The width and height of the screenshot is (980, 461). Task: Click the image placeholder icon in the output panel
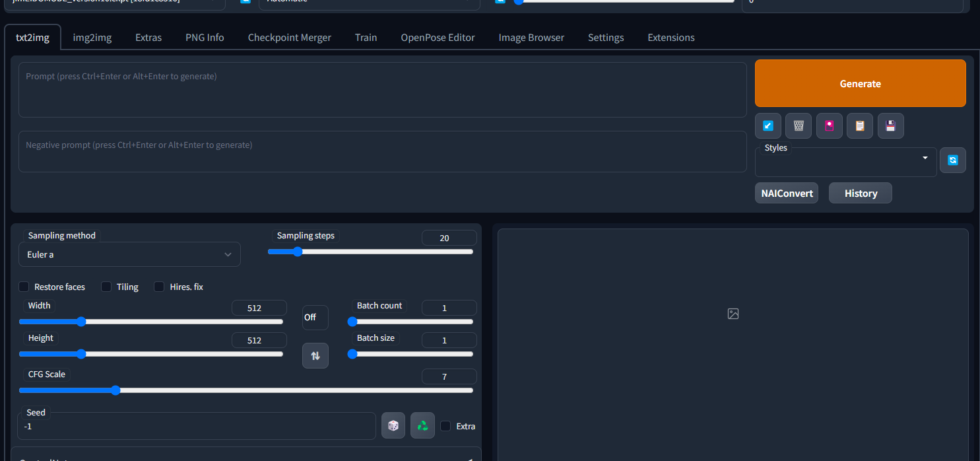pos(733,314)
